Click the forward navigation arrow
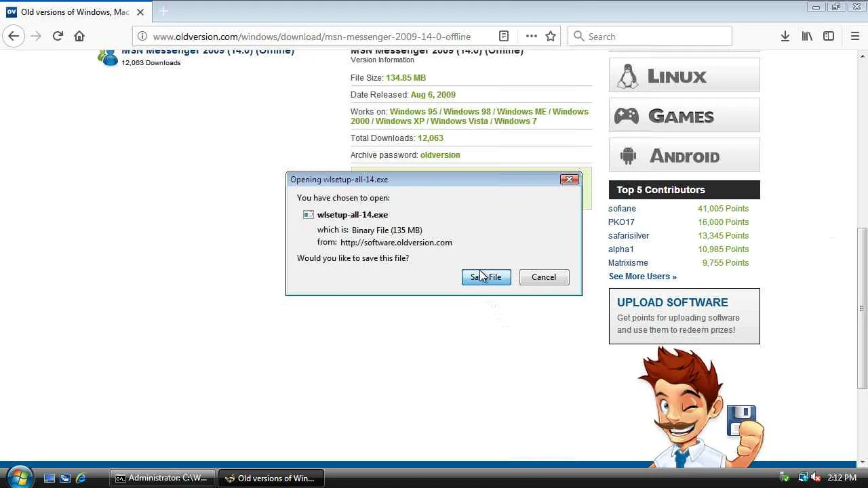This screenshot has width=868, height=488. (x=36, y=37)
